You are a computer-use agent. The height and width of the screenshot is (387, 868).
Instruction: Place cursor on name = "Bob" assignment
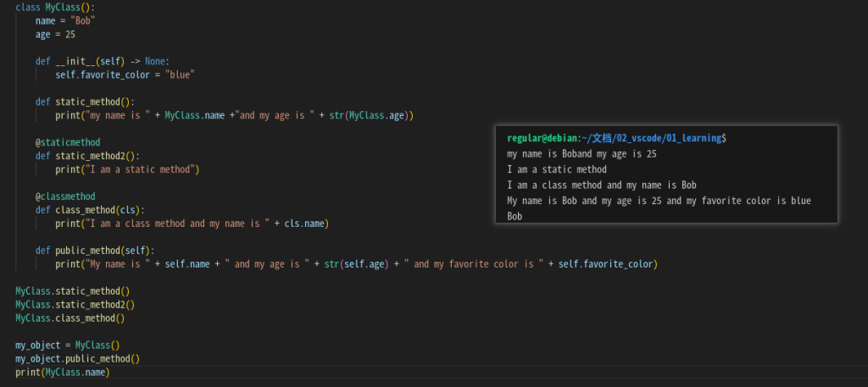[64, 20]
